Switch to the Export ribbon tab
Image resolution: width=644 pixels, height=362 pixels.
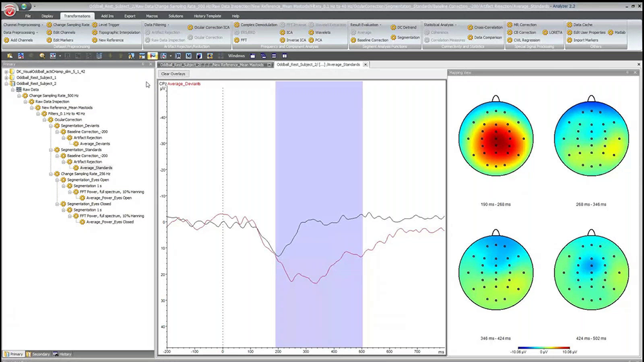click(129, 15)
